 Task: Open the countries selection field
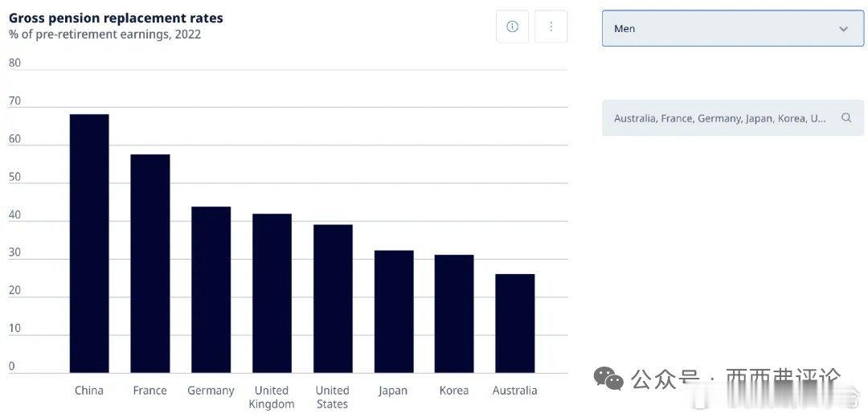pos(733,118)
